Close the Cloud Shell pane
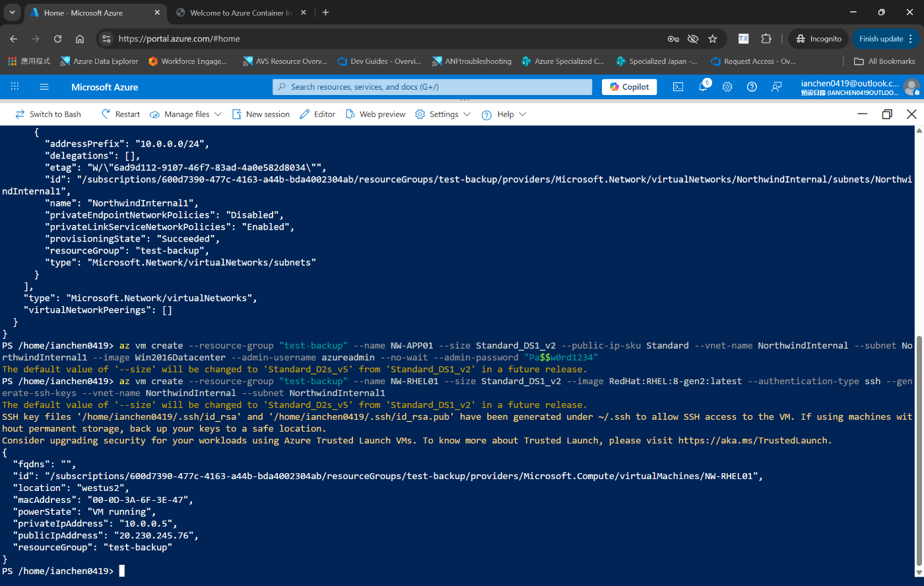 click(x=911, y=114)
